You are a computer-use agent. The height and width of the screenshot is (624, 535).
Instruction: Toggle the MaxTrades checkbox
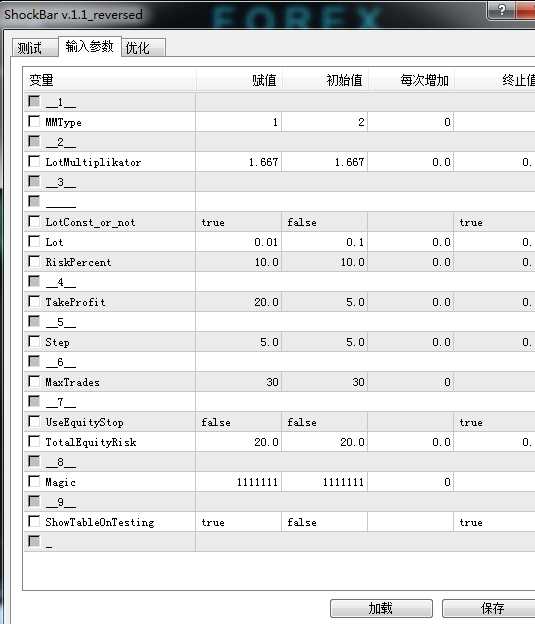34,381
